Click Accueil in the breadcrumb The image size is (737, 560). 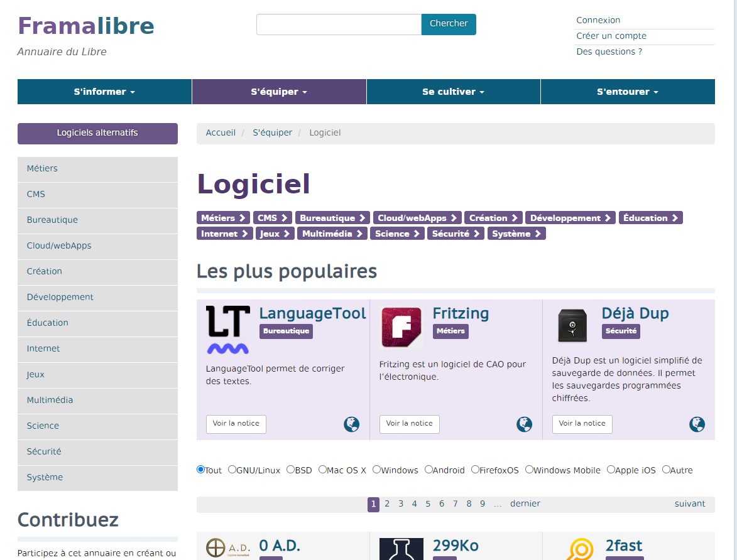(x=221, y=133)
